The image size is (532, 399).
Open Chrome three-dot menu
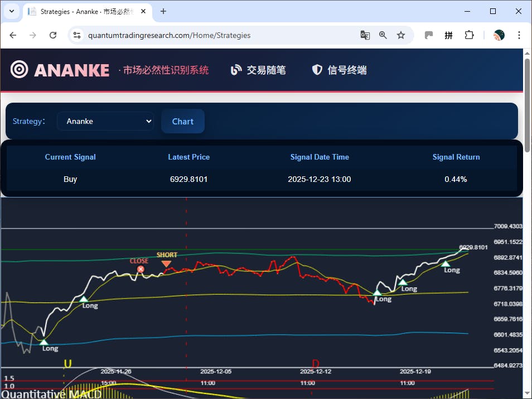(x=519, y=35)
